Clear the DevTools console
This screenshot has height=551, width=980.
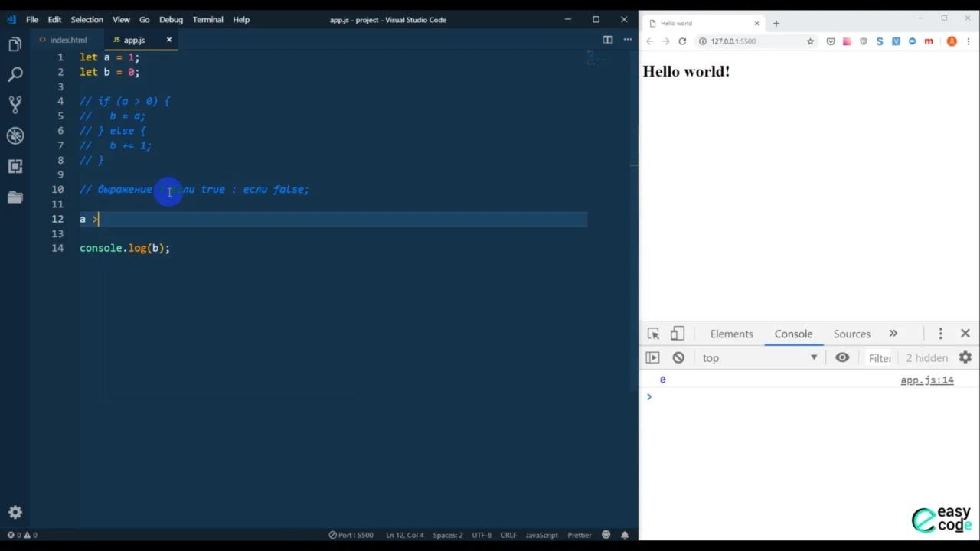(x=678, y=357)
